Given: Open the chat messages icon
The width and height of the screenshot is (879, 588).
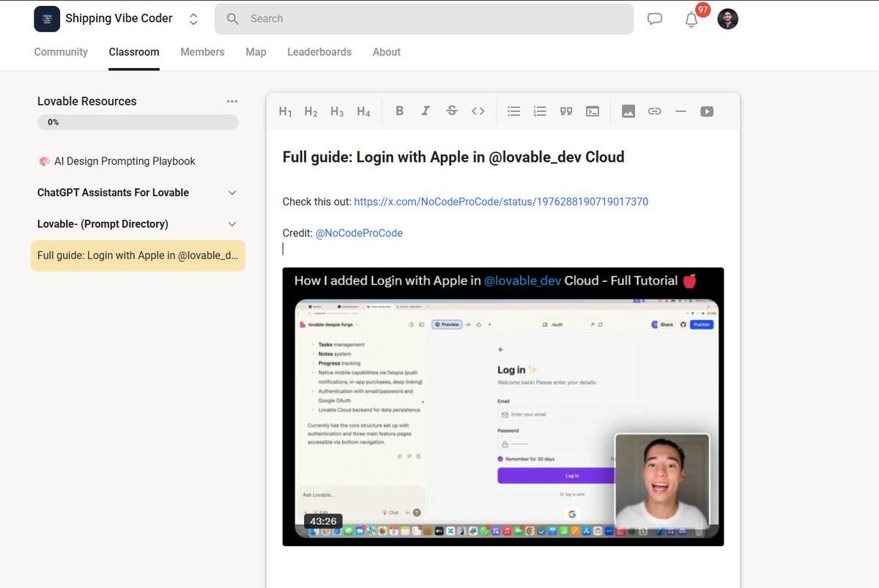Looking at the screenshot, I should point(655,19).
